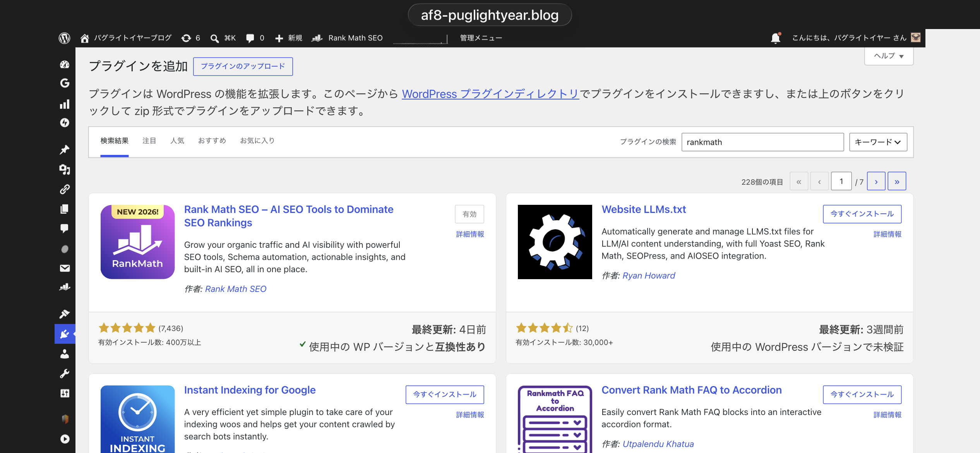Open the Plugins icon in the sidebar
Screen dimensions: 980x453
[x=65, y=334]
